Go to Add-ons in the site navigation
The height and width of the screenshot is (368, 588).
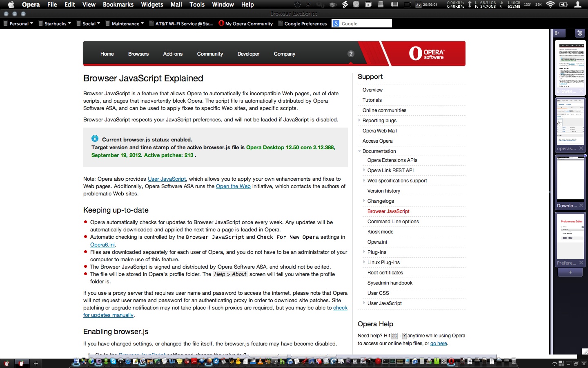173,54
